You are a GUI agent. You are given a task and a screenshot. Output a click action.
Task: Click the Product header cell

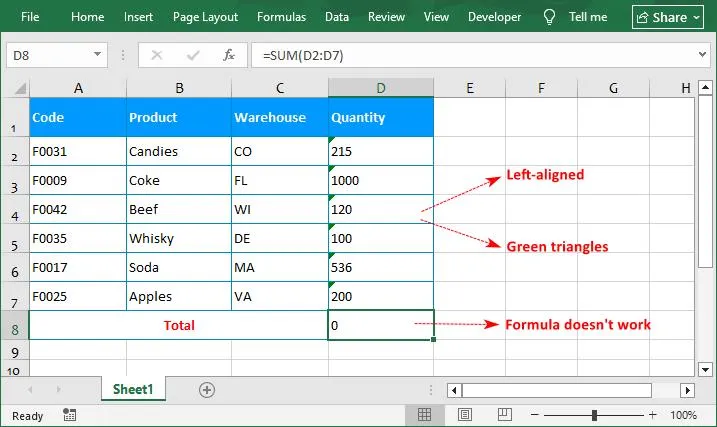(x=179, y=117)
